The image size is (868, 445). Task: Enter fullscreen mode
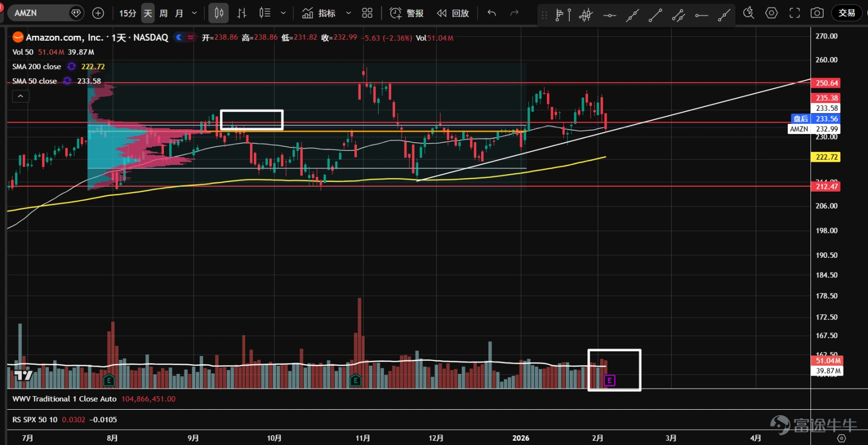795,13
